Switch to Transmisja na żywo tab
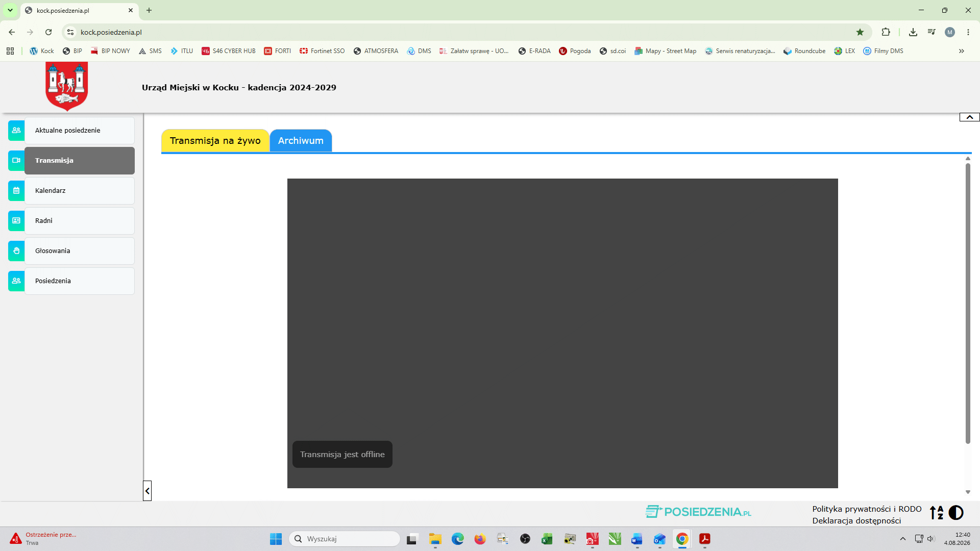Image resolution: width=980 pixels, height=551 pixels. (x=215, y=141)
